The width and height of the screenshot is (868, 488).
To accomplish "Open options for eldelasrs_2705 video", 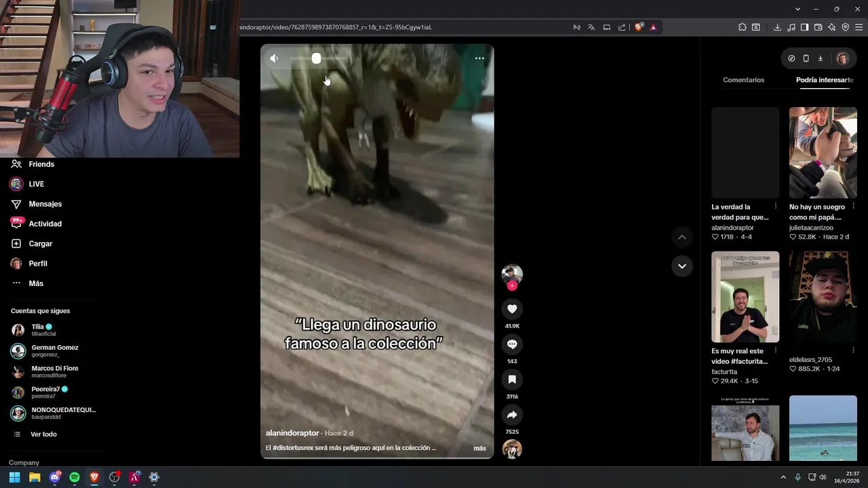I will [x=854, y=350].
